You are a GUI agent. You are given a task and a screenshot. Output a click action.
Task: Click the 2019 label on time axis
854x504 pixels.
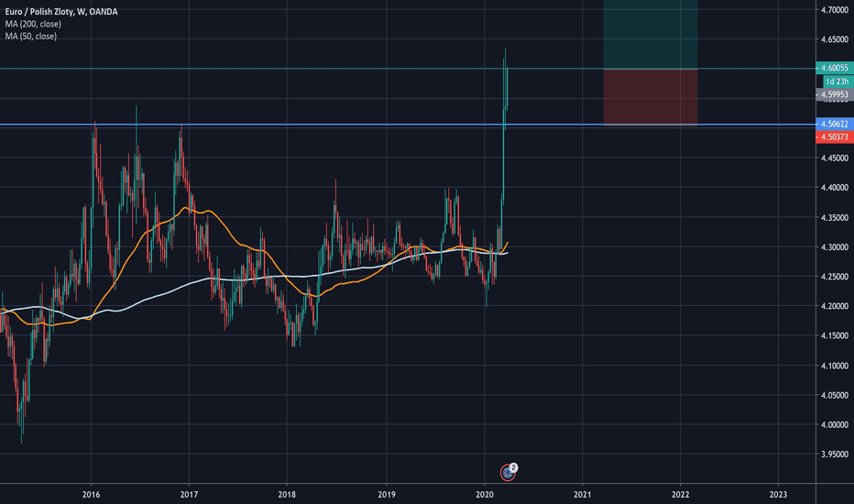pyautogui.click(x=386, y=495)
